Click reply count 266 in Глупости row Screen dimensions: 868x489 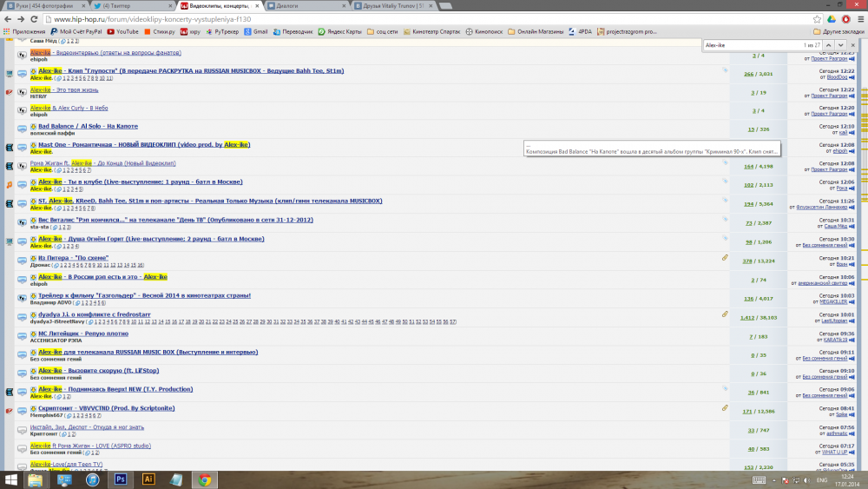(x=749, y=74)
